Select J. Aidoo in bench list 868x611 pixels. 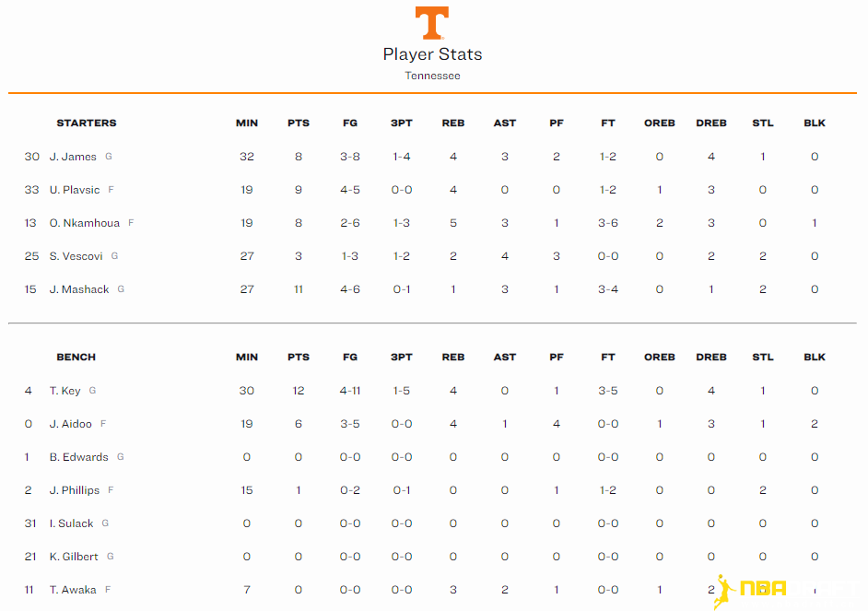pyautogui.click(x=70, y=424)
